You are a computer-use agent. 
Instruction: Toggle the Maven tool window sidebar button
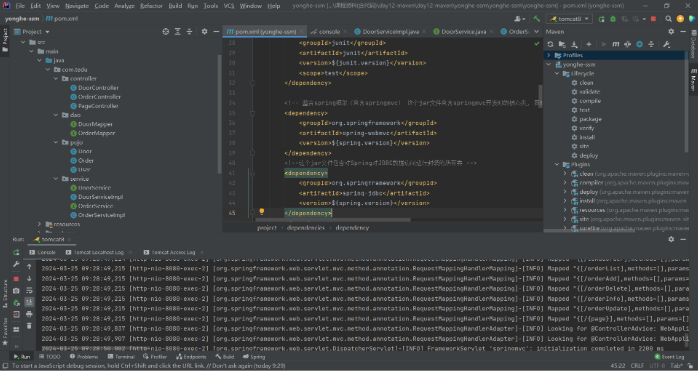(694, 80)
